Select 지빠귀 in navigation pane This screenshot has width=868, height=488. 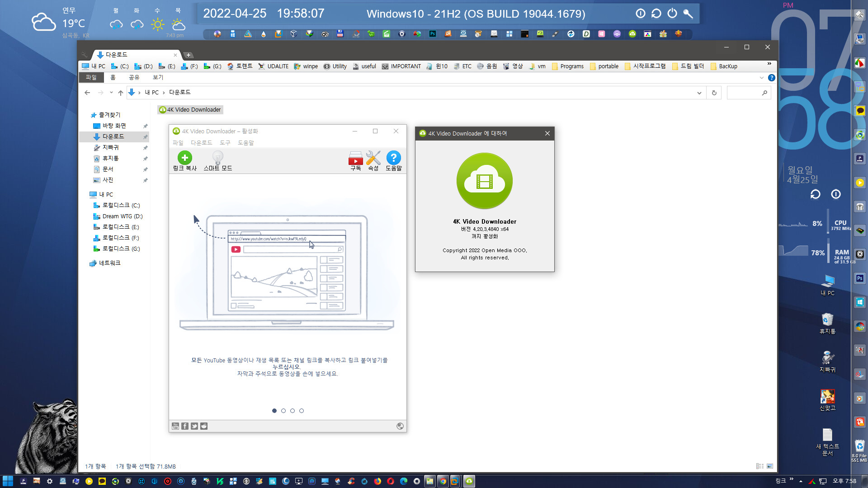point(110,147)
